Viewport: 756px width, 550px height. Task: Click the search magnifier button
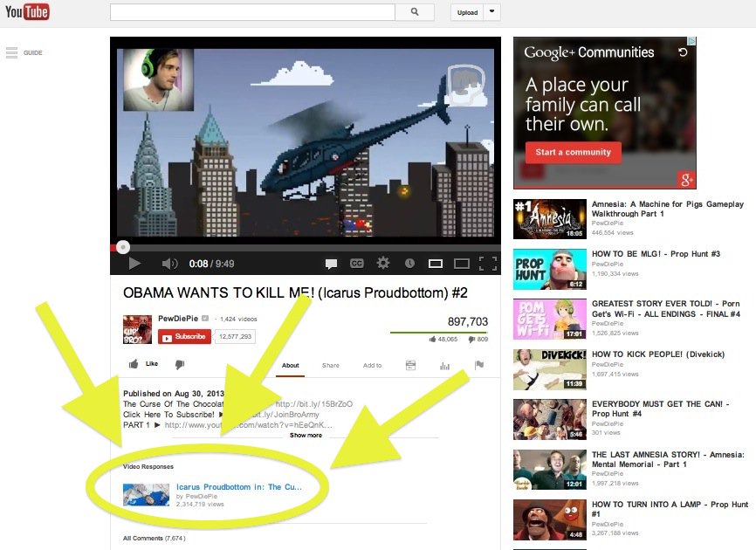pos(415,12)
